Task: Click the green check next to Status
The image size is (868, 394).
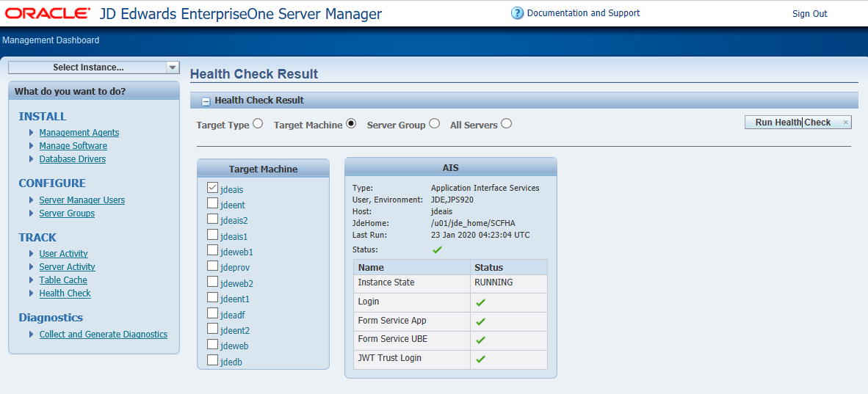Action: pos(437,250)
